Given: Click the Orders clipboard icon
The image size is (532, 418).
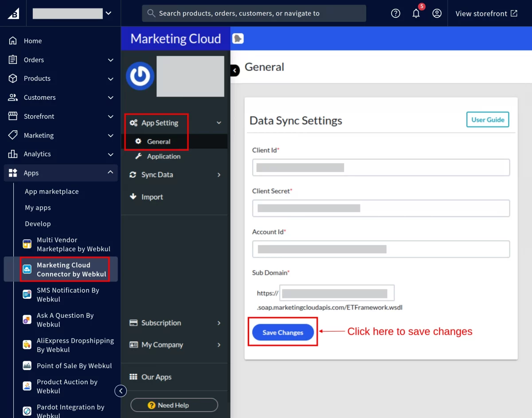Looking at the screenshot, I should coord(13,60).
